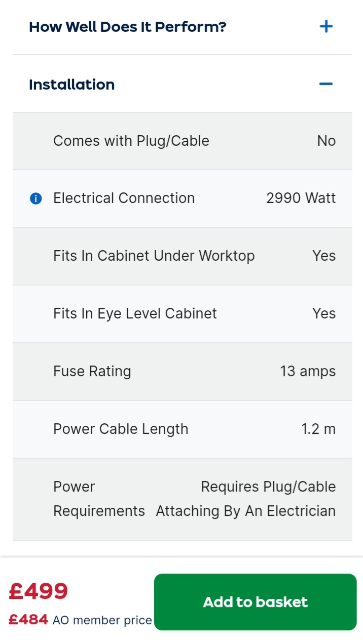Click the plus icon beside How Well Does It Perform

click(x=326, y=26)
